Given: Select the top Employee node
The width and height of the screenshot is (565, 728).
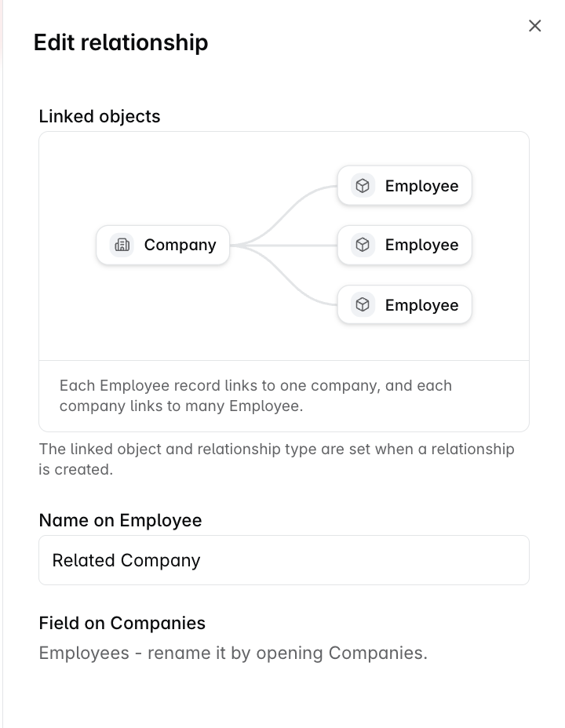Looking at the screenshot, I should 405,186.
